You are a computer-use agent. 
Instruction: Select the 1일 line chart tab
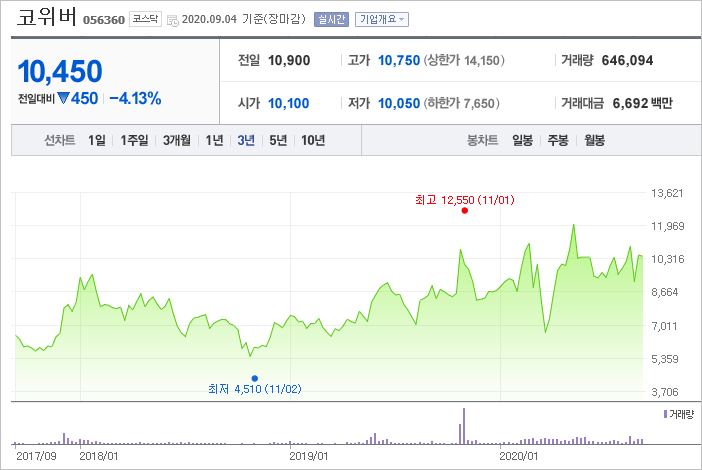click(97, 141)
